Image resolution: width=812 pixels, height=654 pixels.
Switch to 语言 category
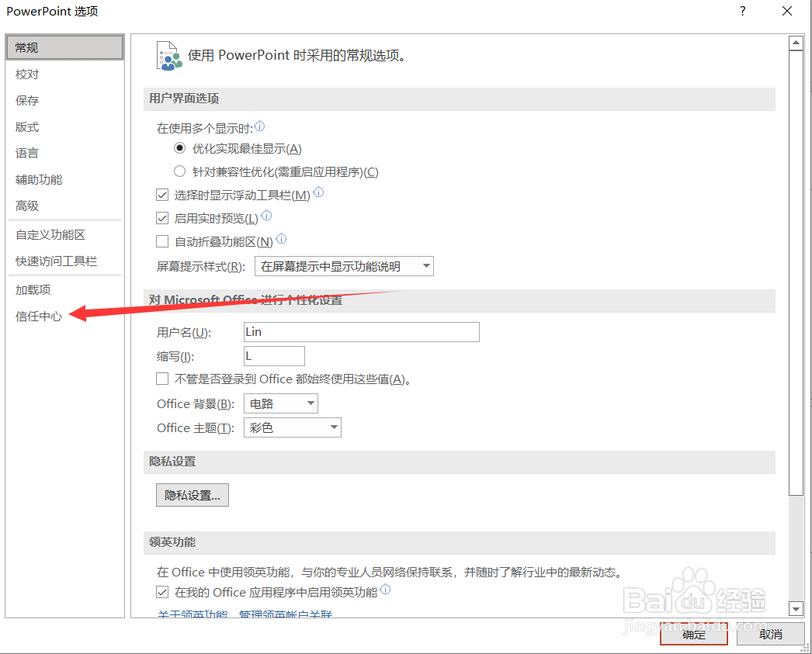tap(64, 153)
